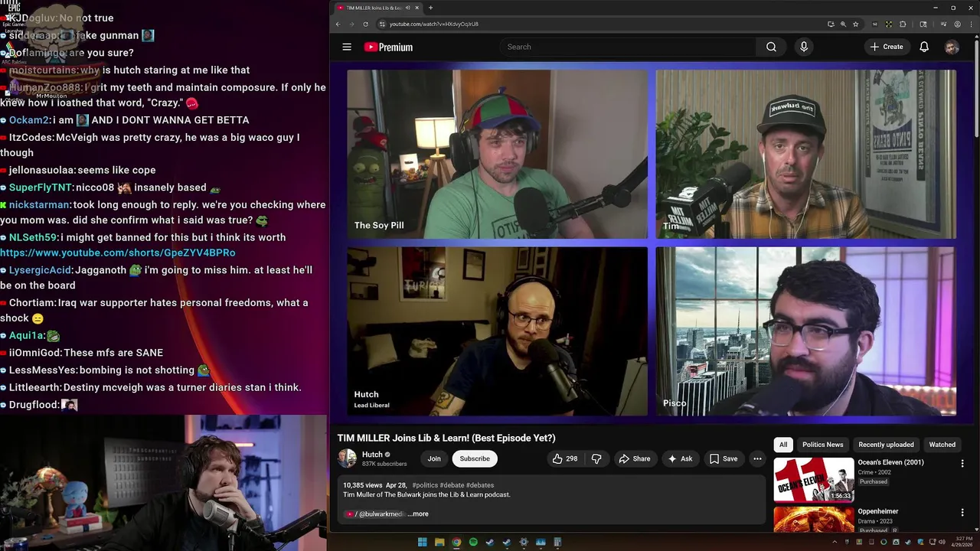Like the video, thumbs up at 298
Image resolution: width=980 pixels, height=551 pixels.
pyautogui.click(x=565, y=458)
